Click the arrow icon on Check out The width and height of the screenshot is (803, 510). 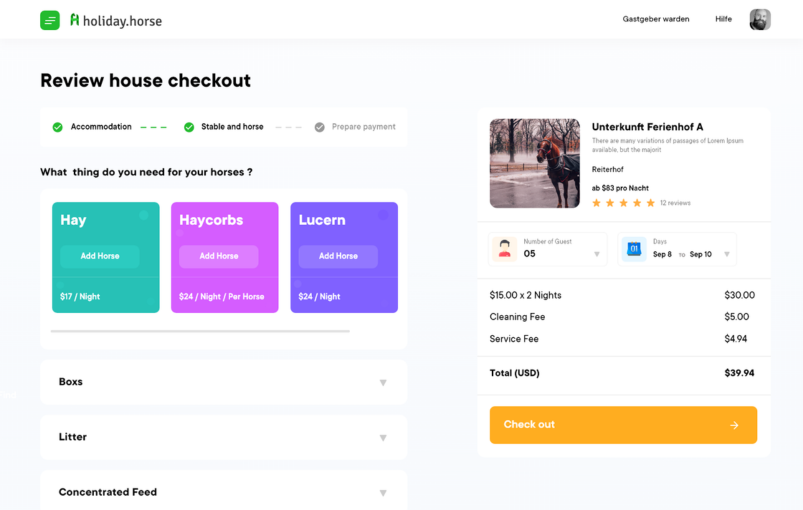(x=734, y=425)
